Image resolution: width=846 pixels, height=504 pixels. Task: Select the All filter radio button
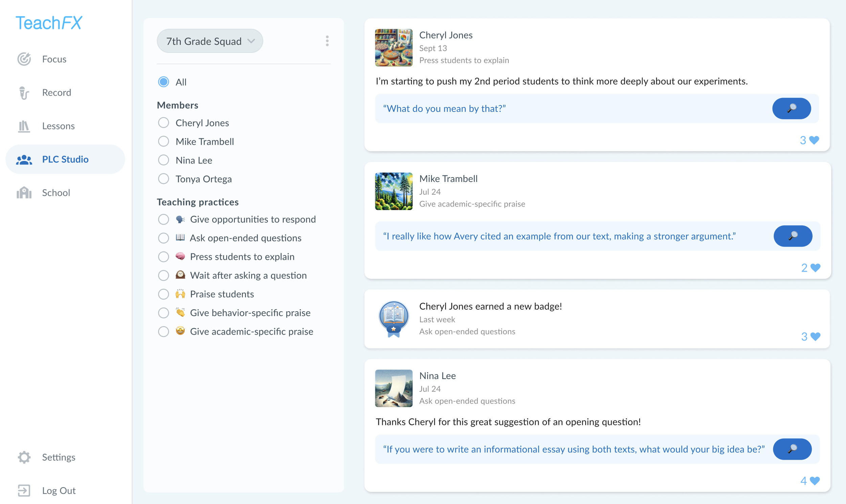(x=163, y=82)
